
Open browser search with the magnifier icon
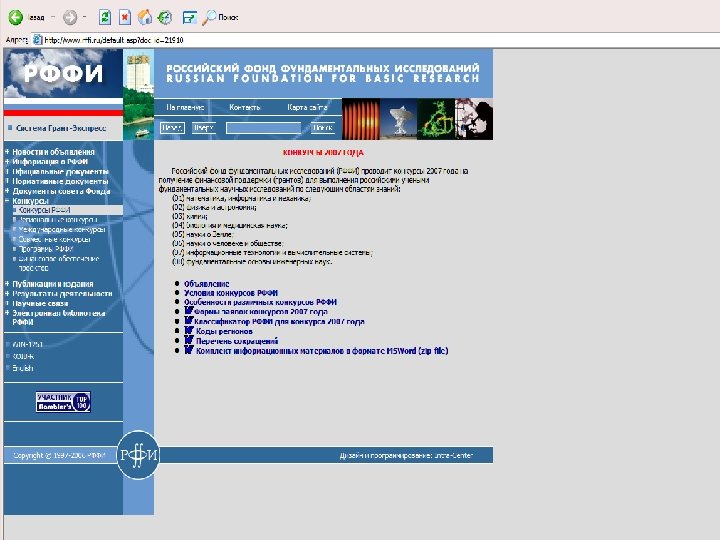tap(209, 17)
